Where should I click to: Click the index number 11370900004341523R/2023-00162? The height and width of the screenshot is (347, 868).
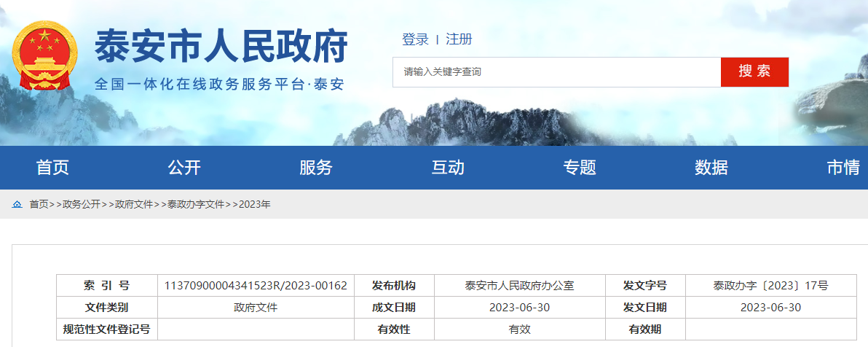[x=256, y=286]
